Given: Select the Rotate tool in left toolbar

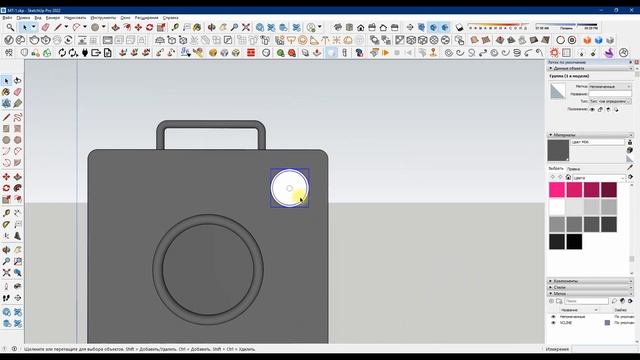Looking at the screenshot, I should coord(6,188).
